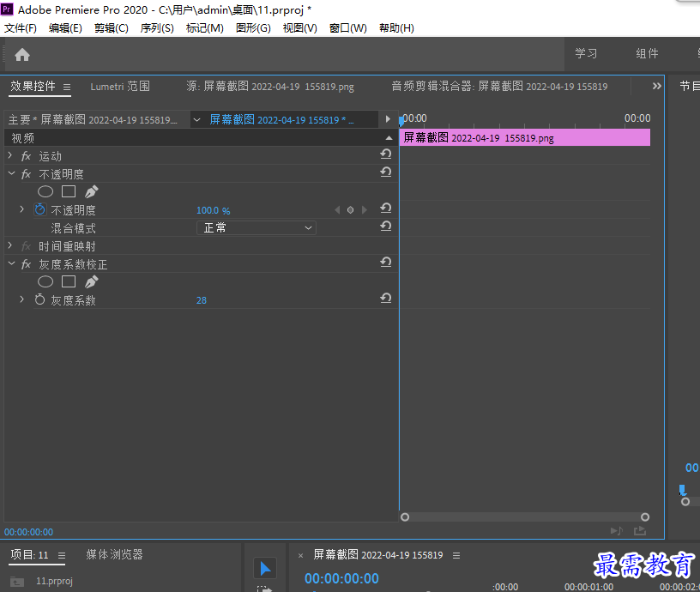Open the 效果控件 panel menu icon
Viewport: 700px width, 592px height.
[67, 87]
